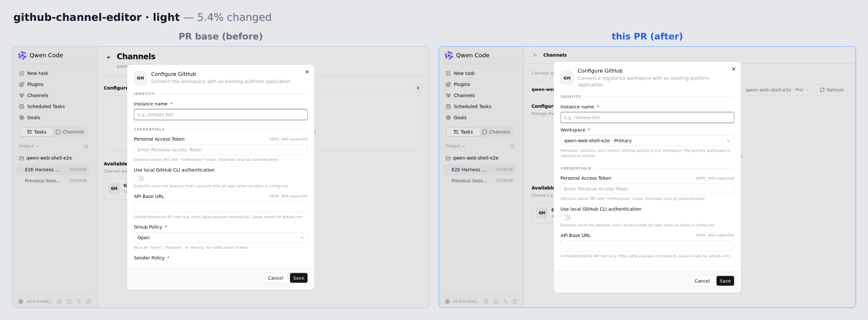Image resolution: width=868 pixels, height=320 pixels.
Task: Focus the Instance name field in the before dialog
Action: pos(220,115)
